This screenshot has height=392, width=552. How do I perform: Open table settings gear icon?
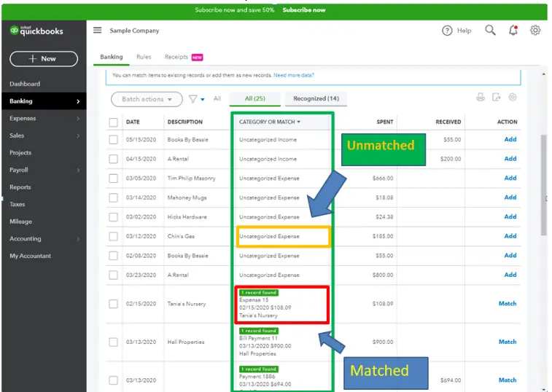513,97
